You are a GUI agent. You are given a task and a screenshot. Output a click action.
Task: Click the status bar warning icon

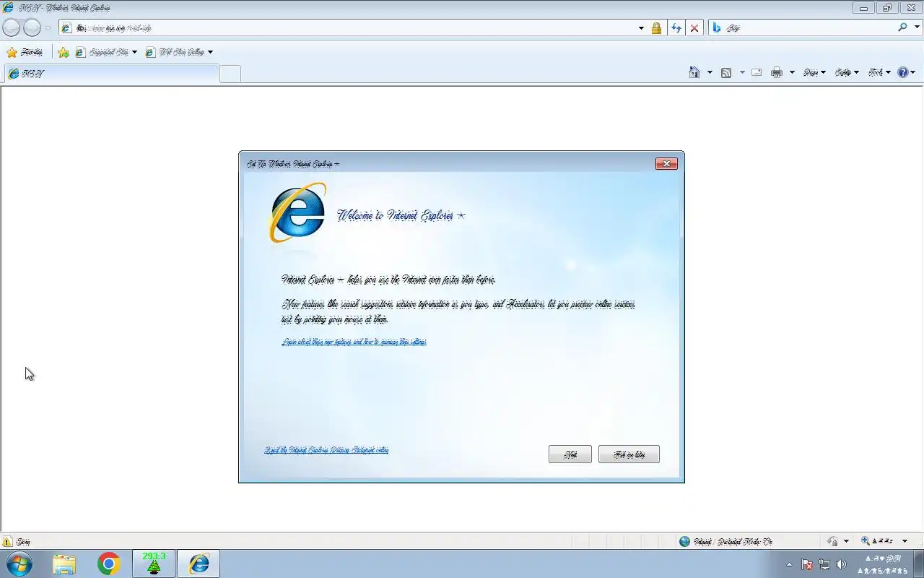[x=7, y=541]
